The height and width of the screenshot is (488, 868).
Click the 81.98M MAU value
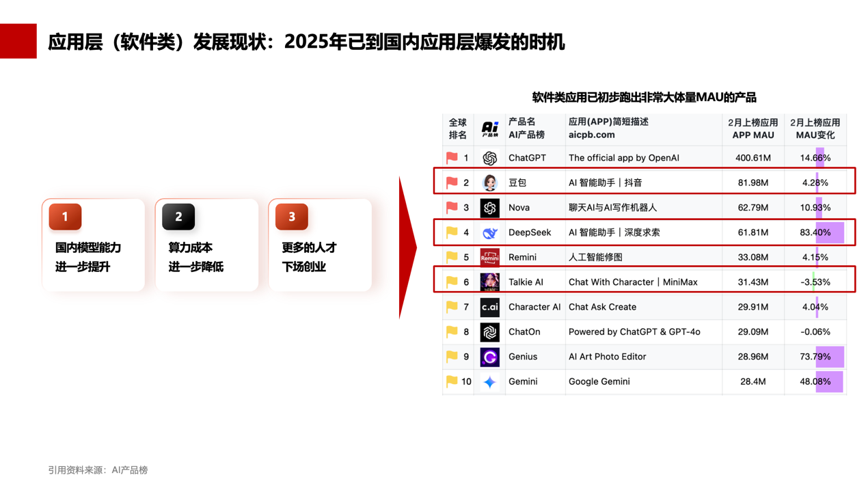[x=752, y=182]
